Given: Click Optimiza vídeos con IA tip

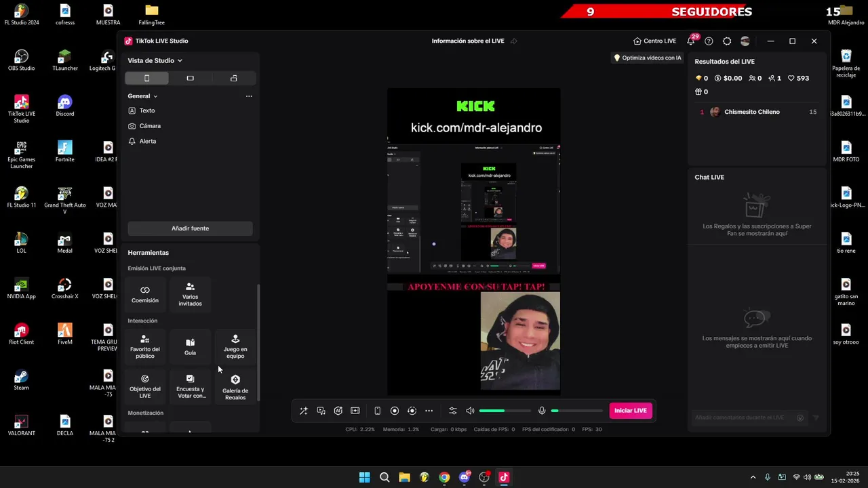Looking at the screenshot, I should [x=648, y=58].
